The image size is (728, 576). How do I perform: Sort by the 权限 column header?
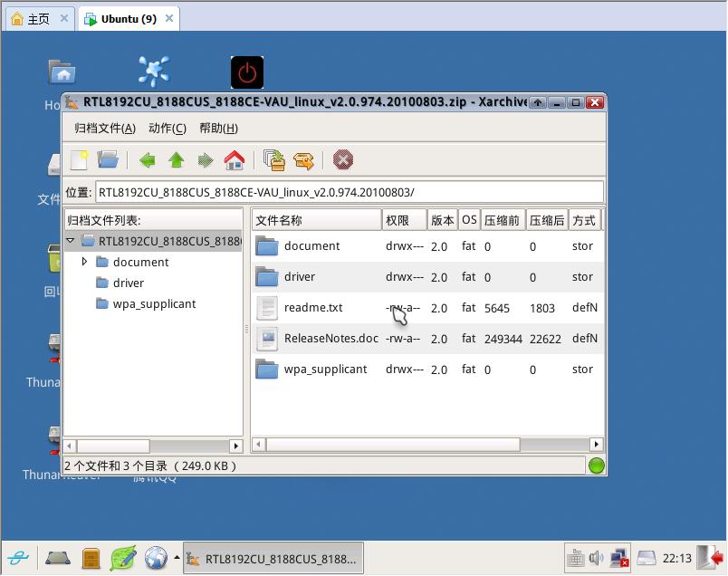coord(405,220)
